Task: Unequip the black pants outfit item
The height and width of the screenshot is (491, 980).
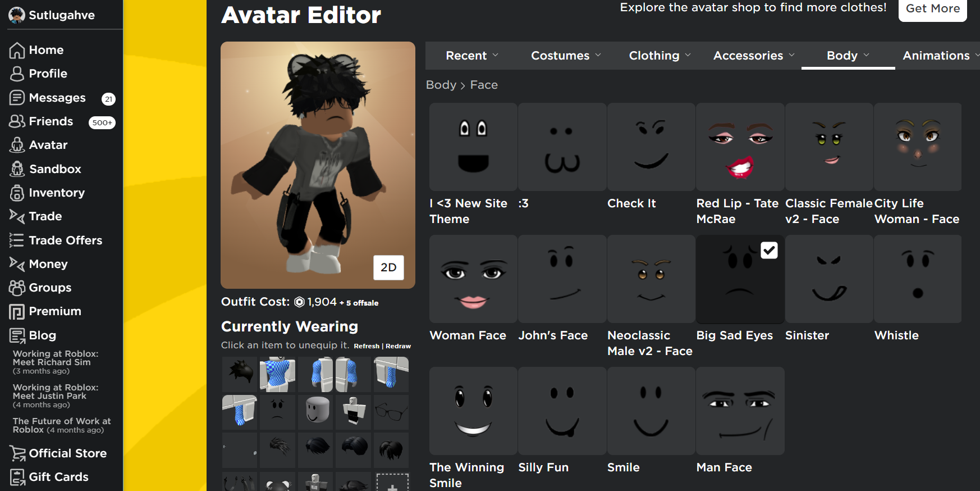Action: pyautogui.click(x=353, y=412)
